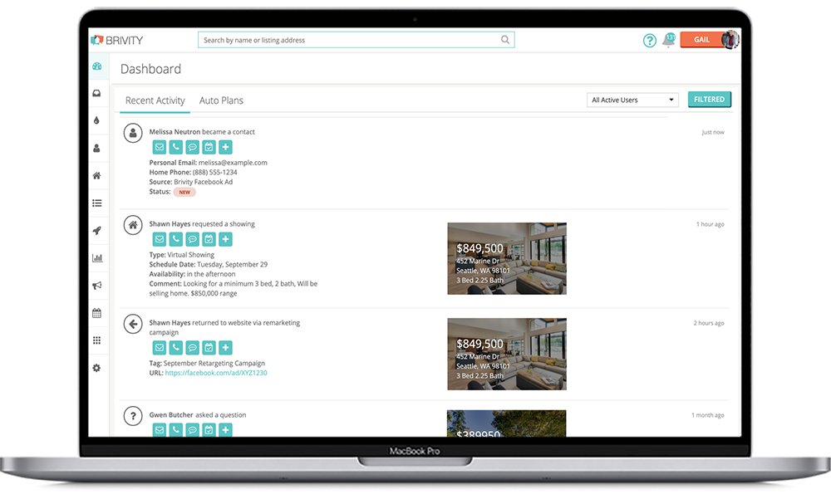Expand the All Active Users dropdown
Viewport: 831px width, 504px height.
click(632, 100)
